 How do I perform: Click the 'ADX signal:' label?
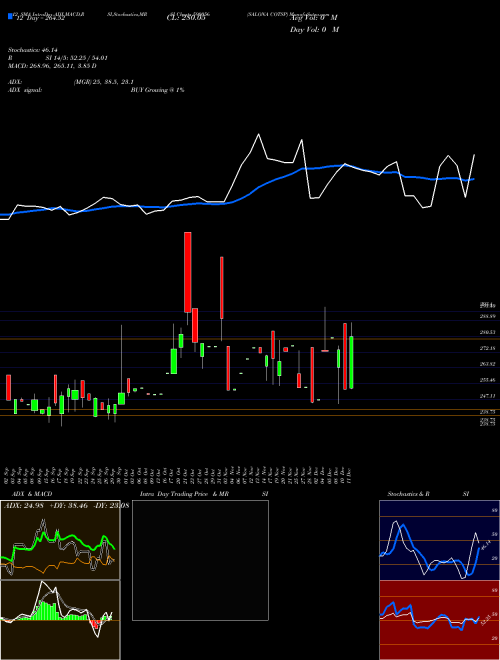(x=24, y=90)
